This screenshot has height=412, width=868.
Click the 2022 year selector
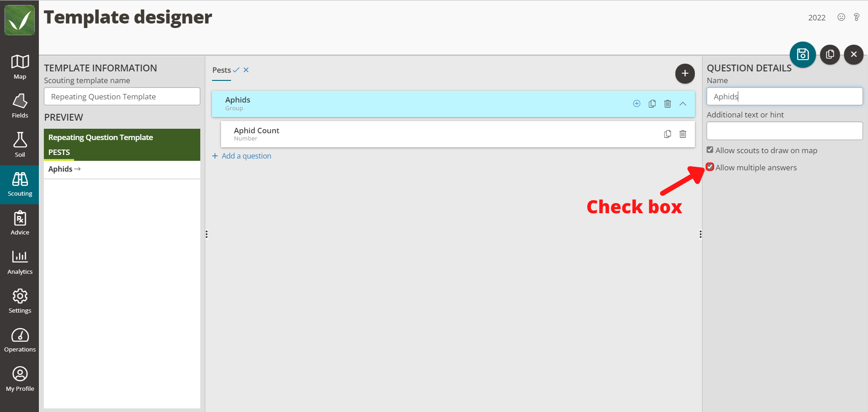[816, 18]
